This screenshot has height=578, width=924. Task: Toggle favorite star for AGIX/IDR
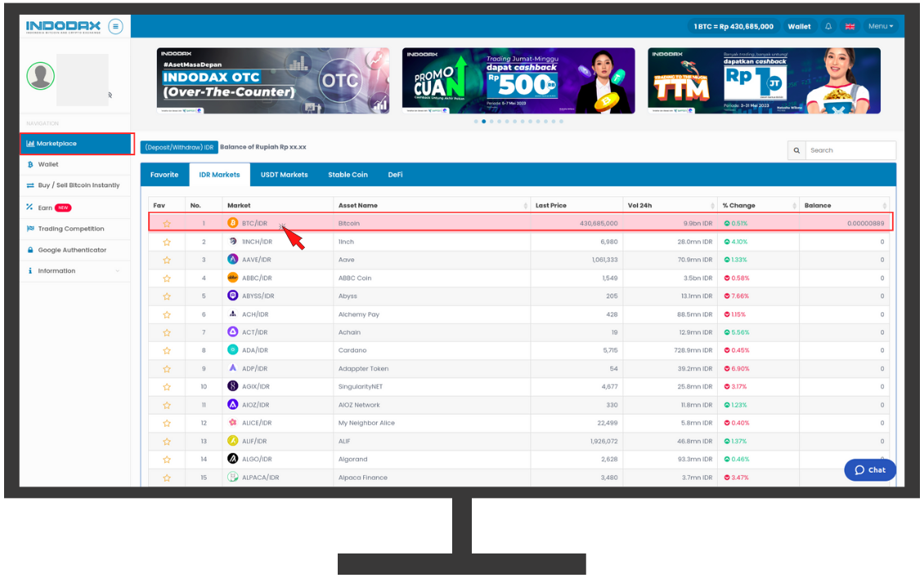coord(167,387)
